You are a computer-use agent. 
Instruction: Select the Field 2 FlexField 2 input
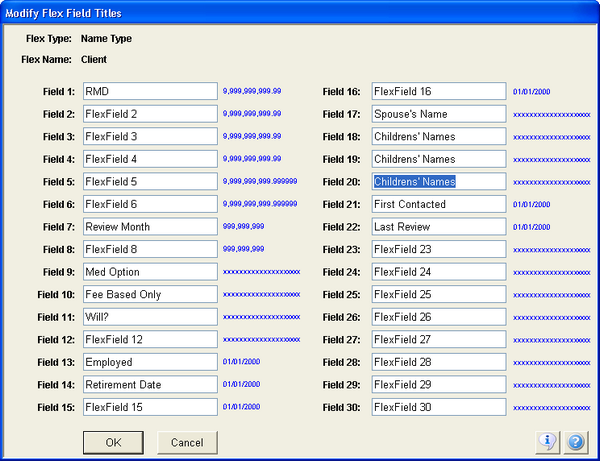tap(150, 114)
